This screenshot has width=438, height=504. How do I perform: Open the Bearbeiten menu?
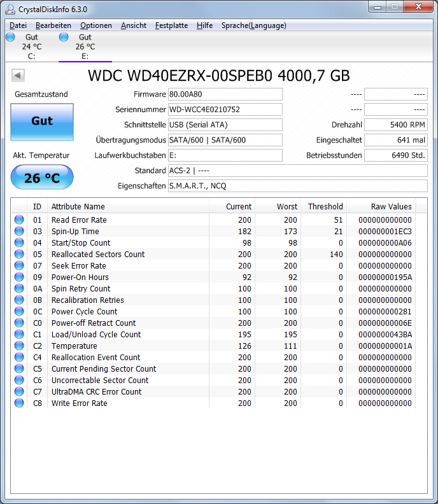[53, 25]
